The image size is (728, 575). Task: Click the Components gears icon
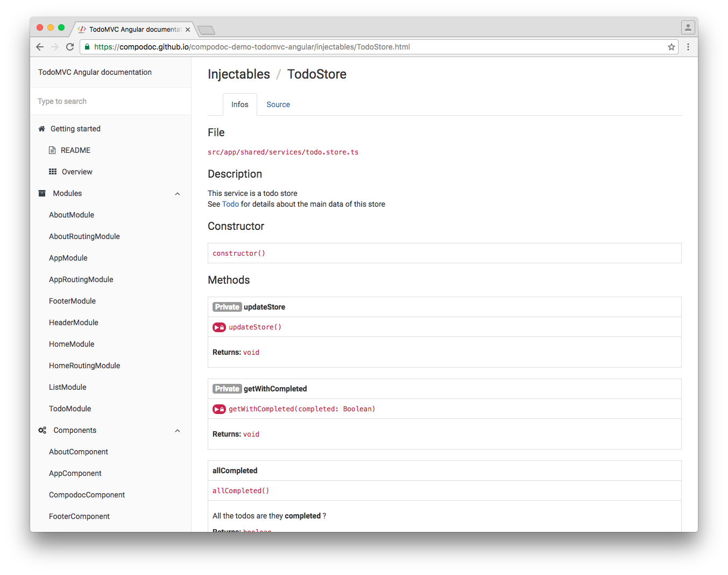42,430
